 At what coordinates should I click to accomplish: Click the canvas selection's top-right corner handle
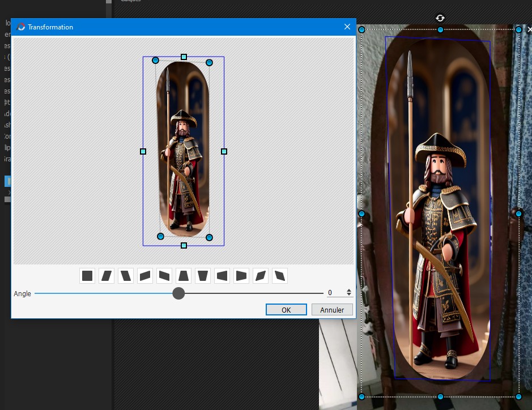[518, 30]
